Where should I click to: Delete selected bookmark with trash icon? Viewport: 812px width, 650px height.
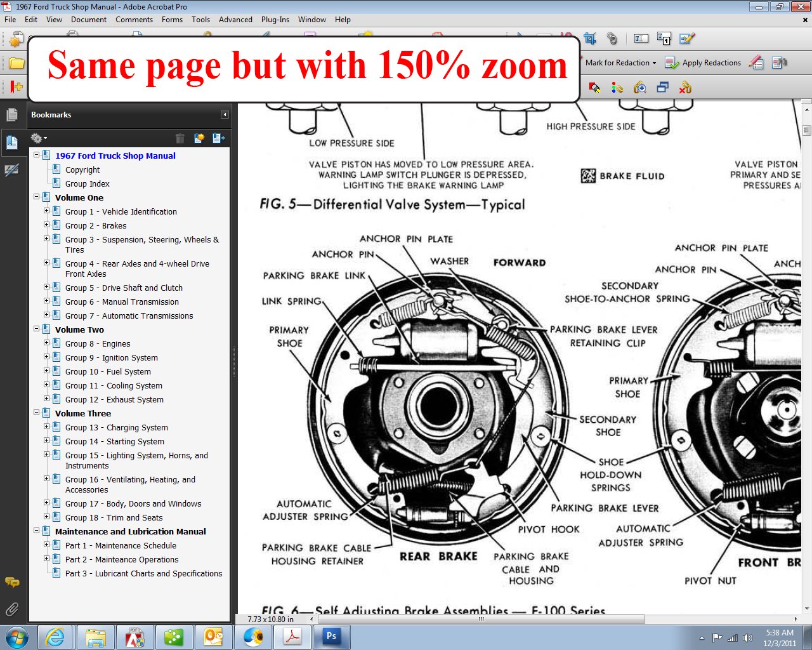180,138
